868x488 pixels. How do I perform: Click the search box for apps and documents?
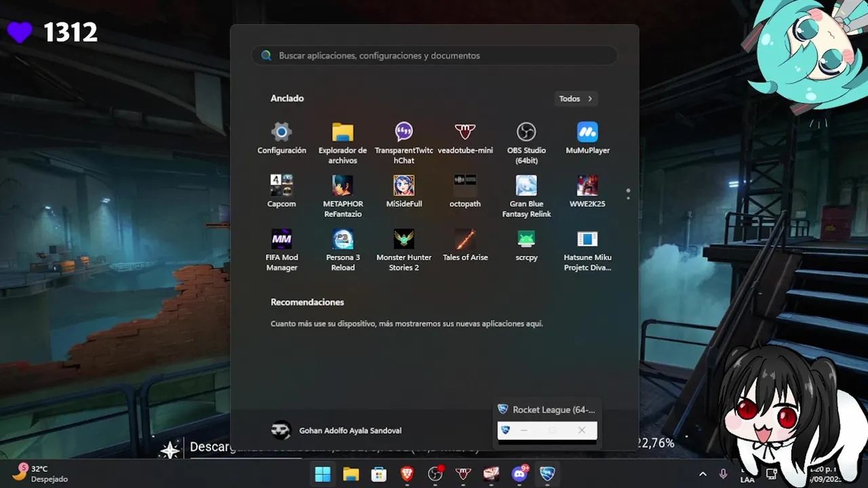coord(435,56)
